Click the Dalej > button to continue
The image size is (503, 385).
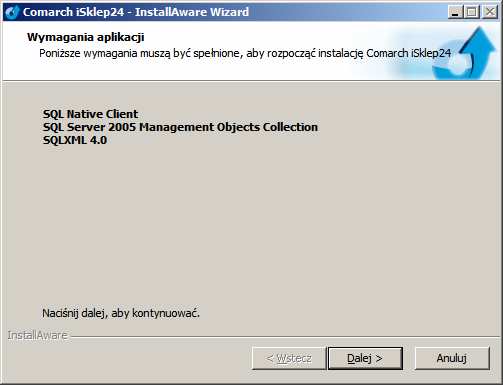click(365, 358)
